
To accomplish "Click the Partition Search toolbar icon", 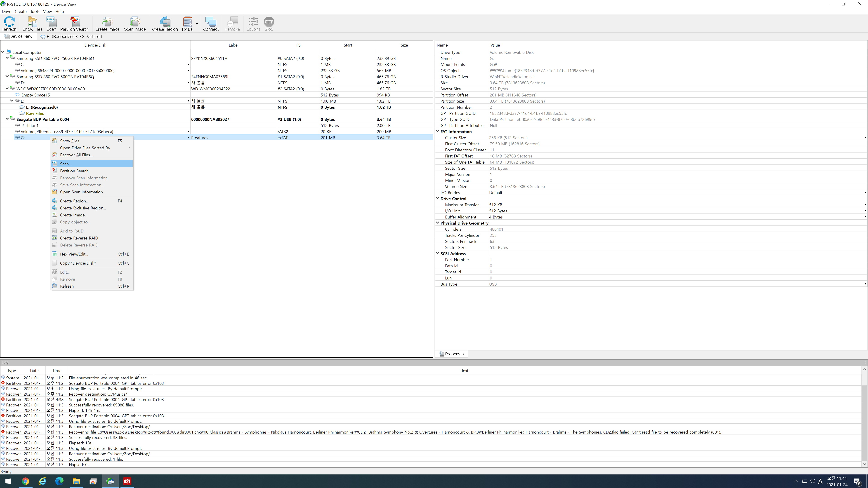I will [x=74, y=23].
